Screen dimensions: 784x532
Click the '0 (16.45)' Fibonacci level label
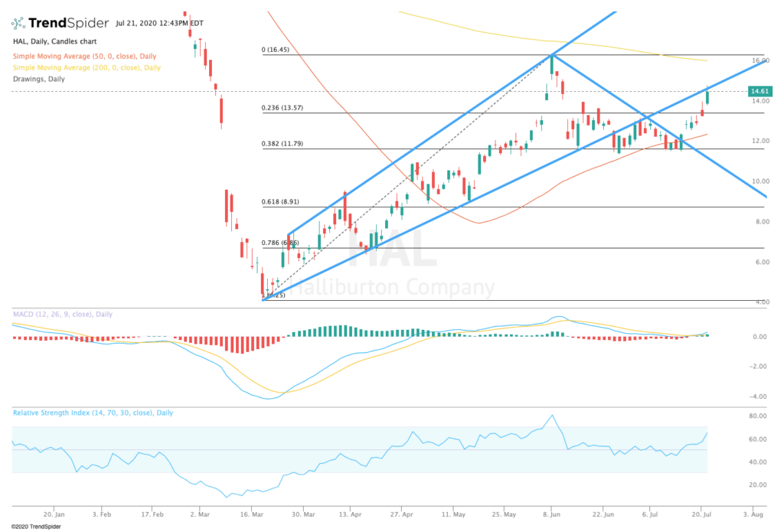(276, 50)
